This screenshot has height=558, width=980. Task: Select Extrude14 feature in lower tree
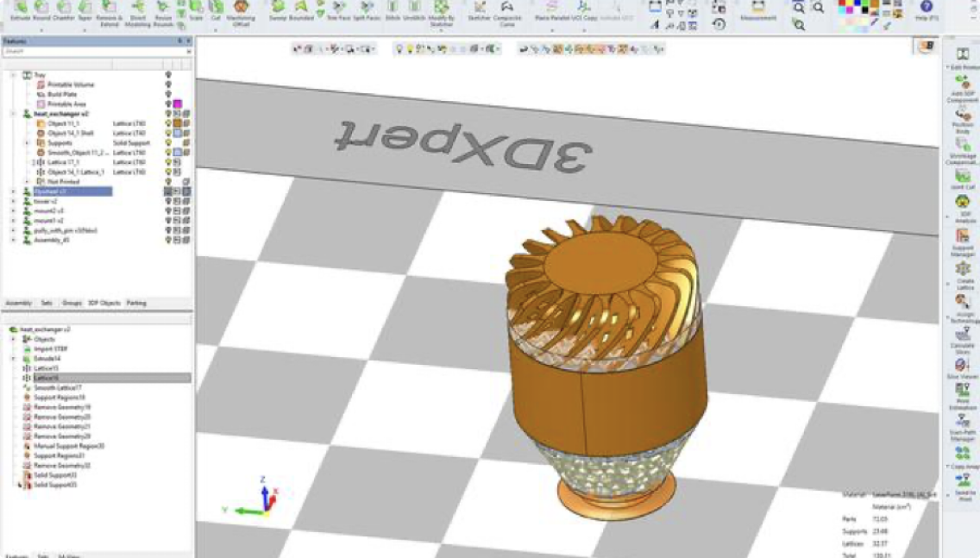point(47,359)
